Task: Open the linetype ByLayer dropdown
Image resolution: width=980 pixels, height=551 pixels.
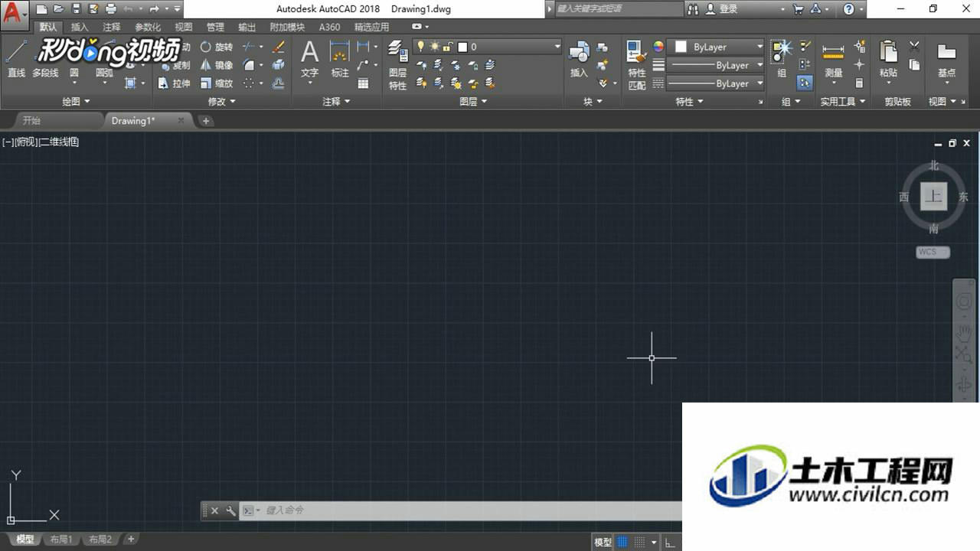Action: (716, 83)
